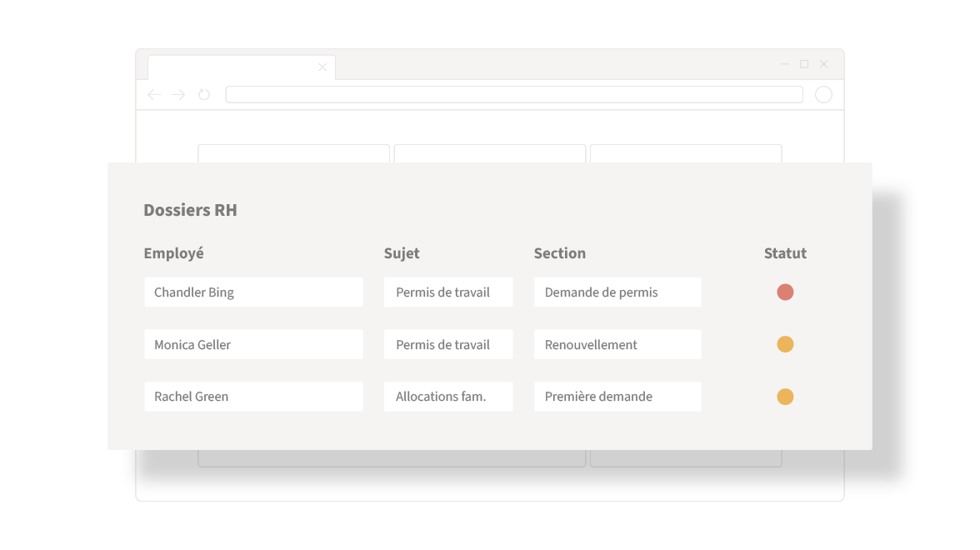Click the Statut column header
Screen dimensions: 980x550
click(785, 253)
